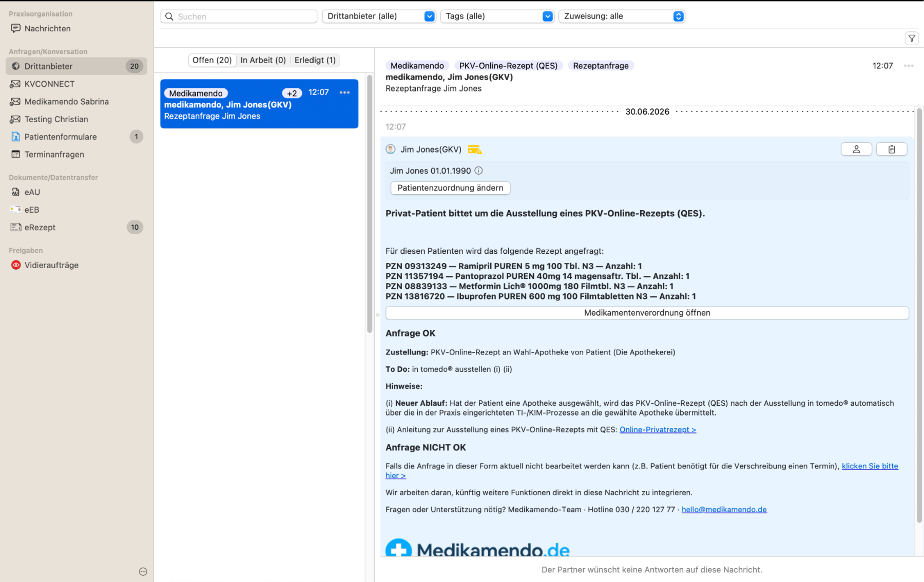Click Patientenzuordnung ändern button
Viewport: 924px width, 582px height.
(450, 188)
